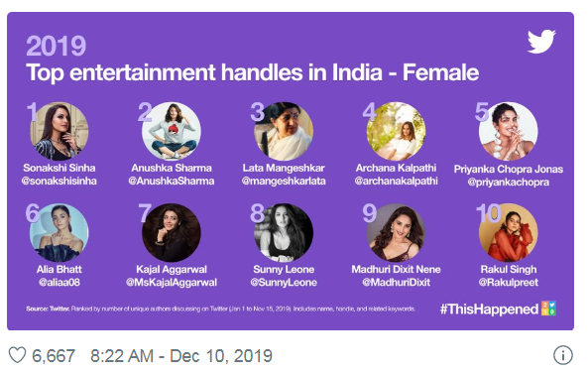Click the infographic title about top entertainment handles
This screenshot has width=588, height=372.
pyautogui.click(x=253, y=72)
